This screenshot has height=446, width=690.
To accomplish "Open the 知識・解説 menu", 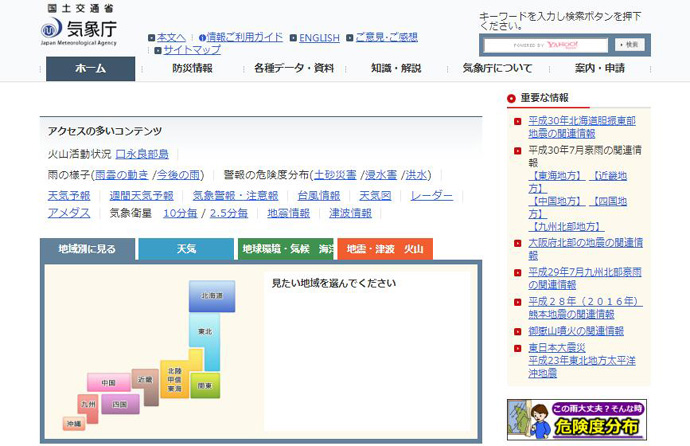I will [x=396, y=68].
